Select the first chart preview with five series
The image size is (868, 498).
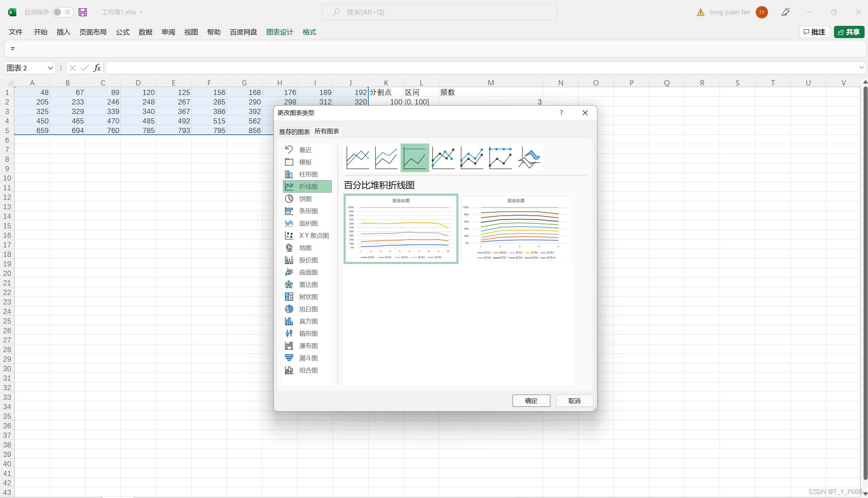(401, 229)
